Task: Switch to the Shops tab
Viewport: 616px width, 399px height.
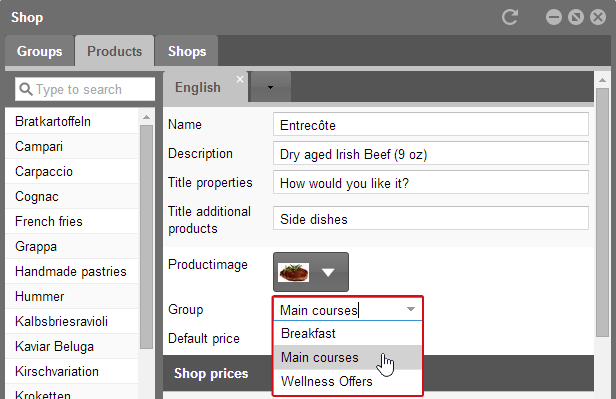Action: [187, 51]
